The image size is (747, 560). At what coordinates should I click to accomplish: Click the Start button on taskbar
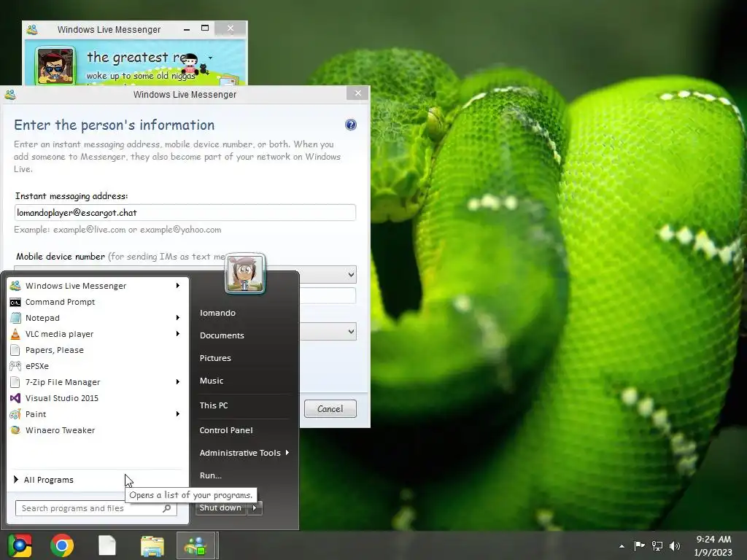[20, 545]
